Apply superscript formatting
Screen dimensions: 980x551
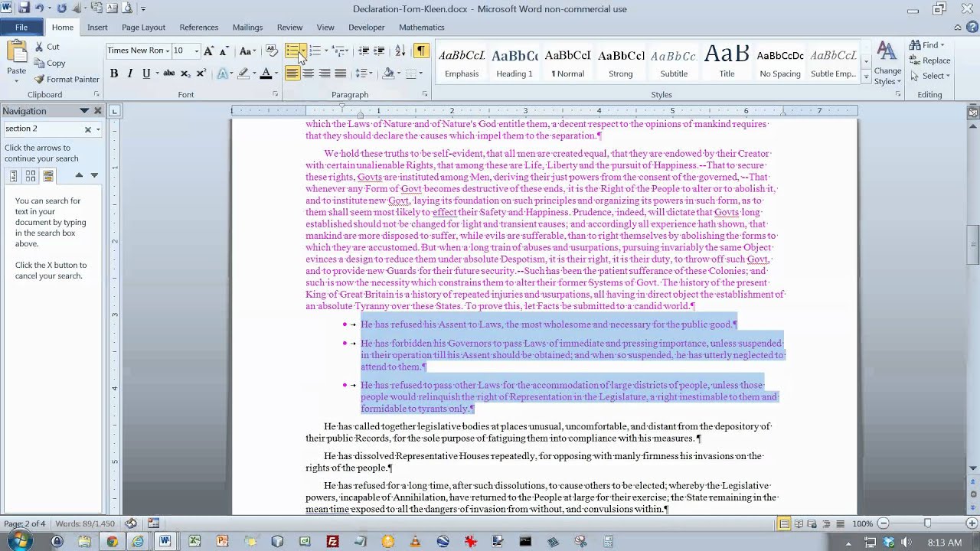(x=201, y=73)
